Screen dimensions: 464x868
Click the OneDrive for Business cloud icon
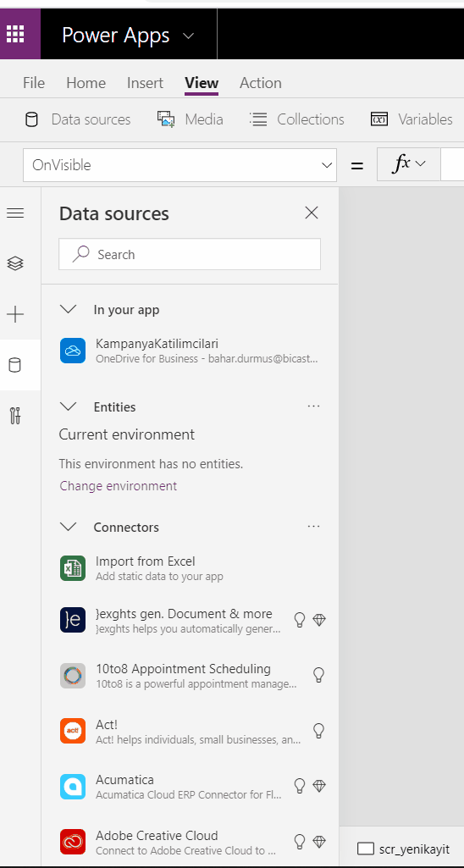pos(73,351)
